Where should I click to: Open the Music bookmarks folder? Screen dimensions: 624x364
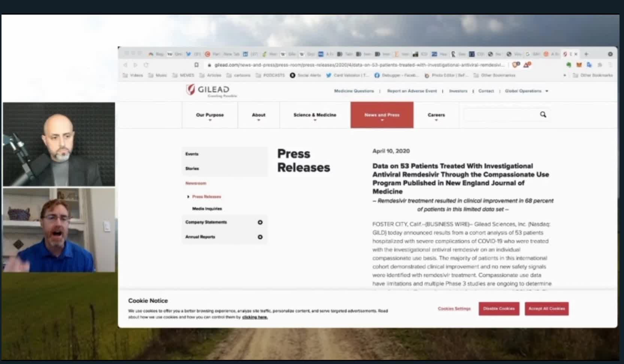coord(158,75)
